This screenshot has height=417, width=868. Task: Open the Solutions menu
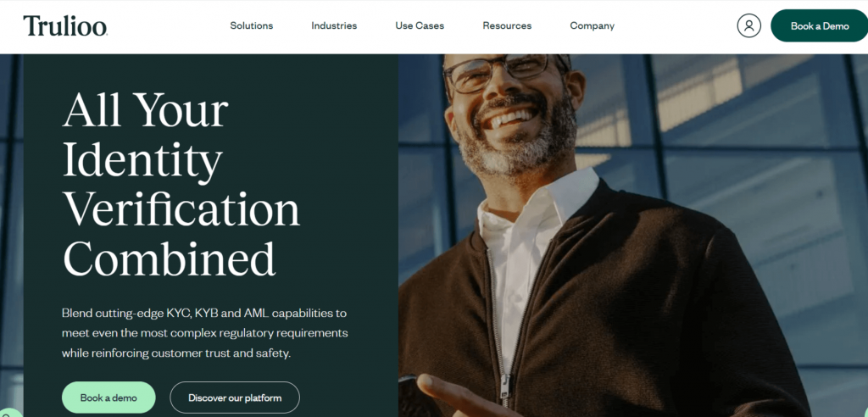tap(251, 25)
